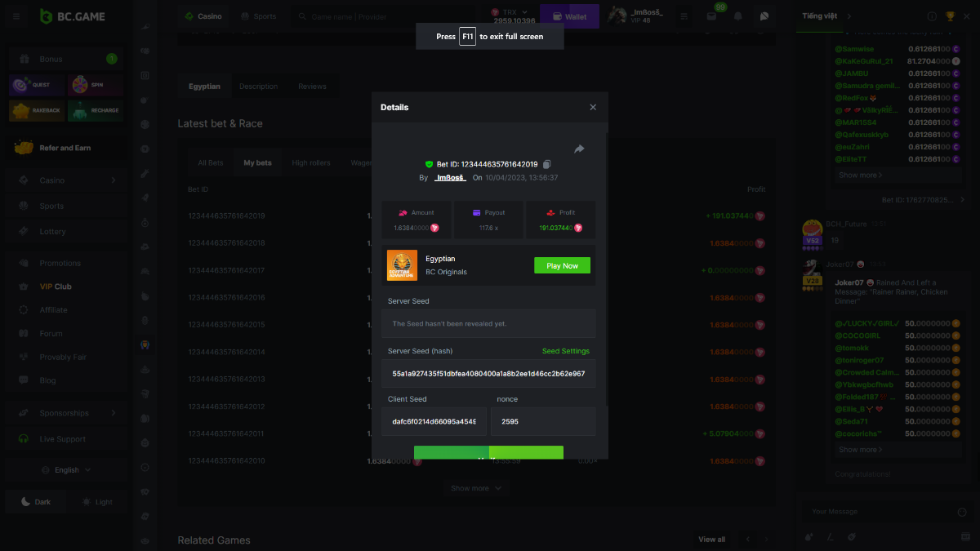Click the Egyptian game thumbnail
The image size is (980, 551).
click(402, 265)
